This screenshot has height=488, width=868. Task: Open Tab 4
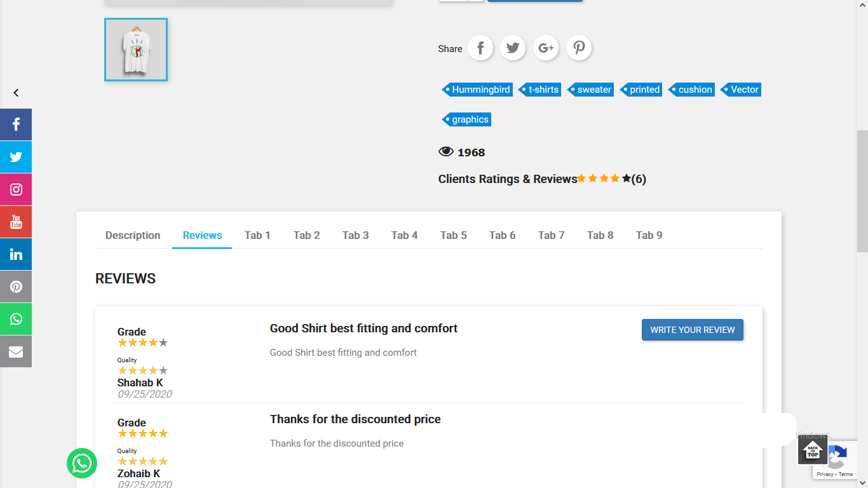[404, 235]
